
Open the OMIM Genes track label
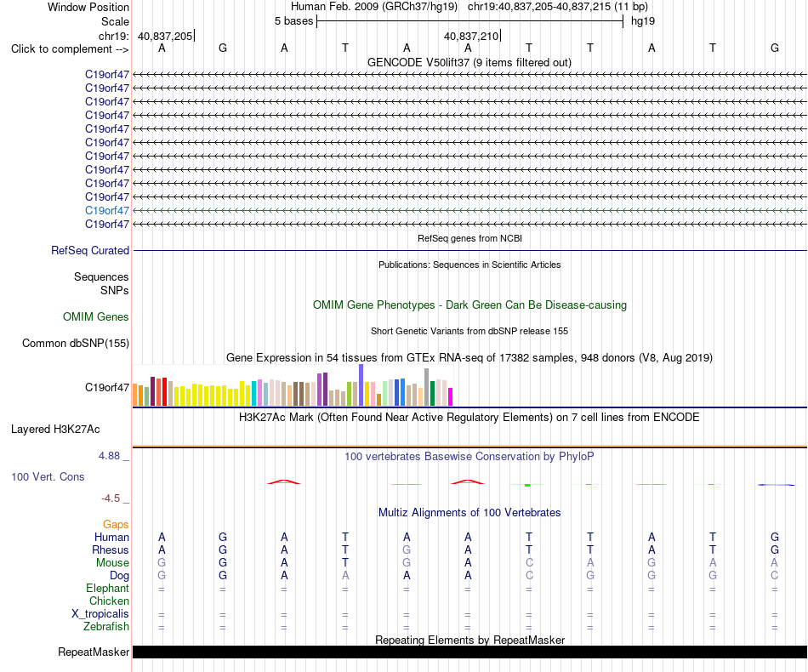[95, 317]
